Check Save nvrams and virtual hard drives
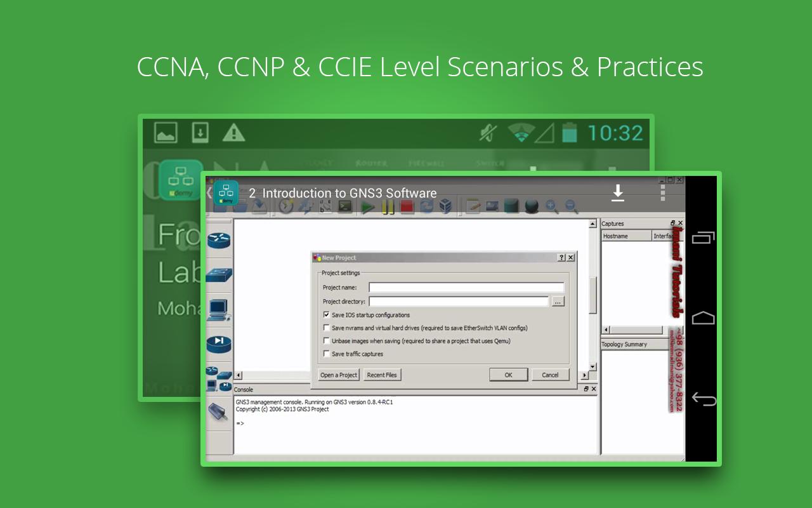This screenshot has height=508, width=812. (x=326, y=328)
